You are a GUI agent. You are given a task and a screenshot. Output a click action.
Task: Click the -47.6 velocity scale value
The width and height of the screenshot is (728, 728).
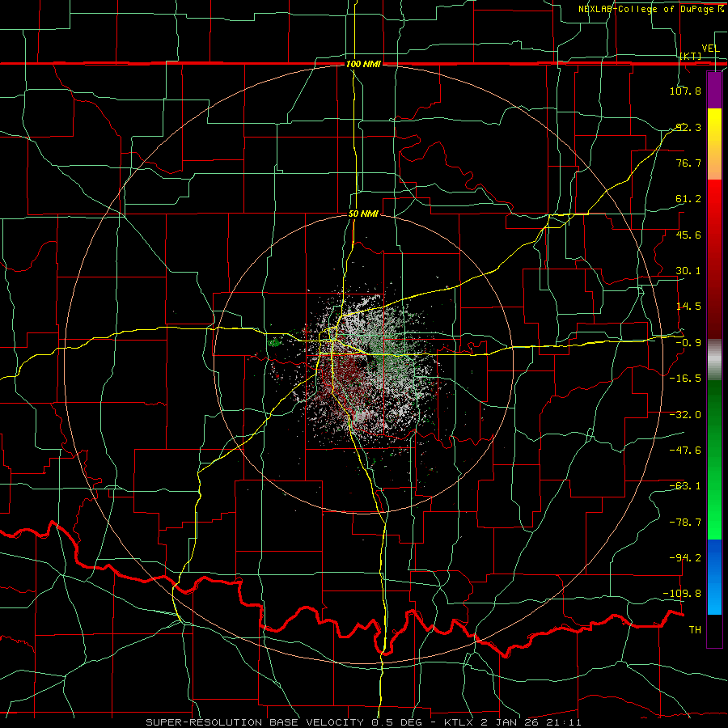pos(685,451)
